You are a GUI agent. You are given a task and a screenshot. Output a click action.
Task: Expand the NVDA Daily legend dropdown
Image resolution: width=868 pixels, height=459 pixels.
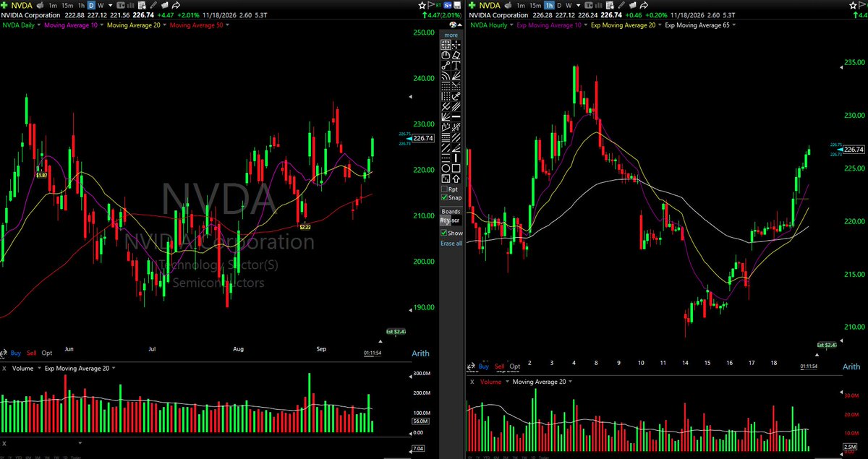point(39,25)
